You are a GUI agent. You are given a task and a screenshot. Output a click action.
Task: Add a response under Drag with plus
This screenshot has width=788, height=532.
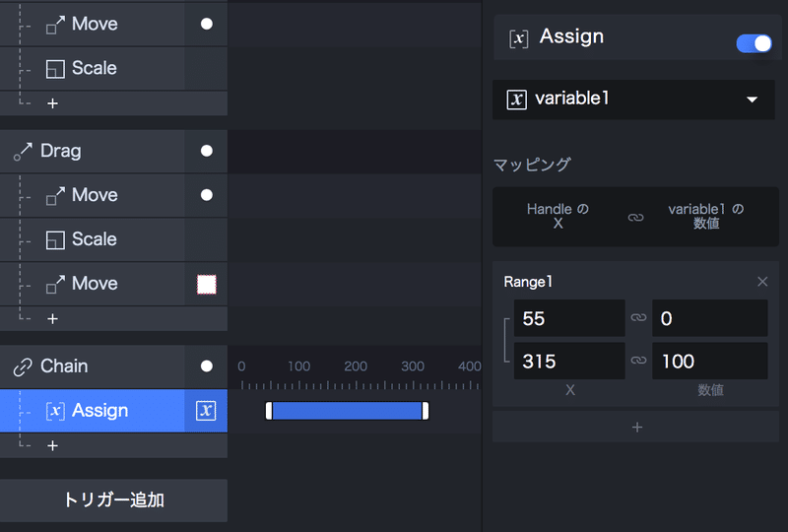point(52,318)
